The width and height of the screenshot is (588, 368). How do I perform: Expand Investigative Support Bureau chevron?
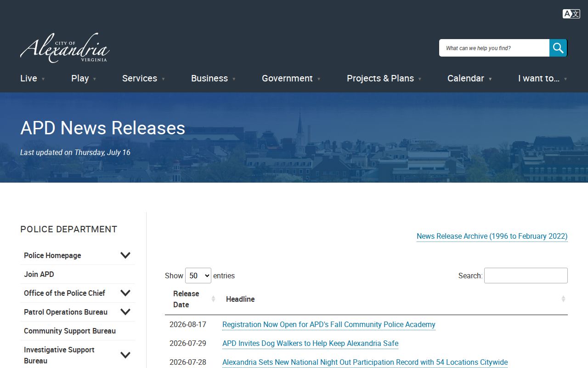click(x=125, y=355)
